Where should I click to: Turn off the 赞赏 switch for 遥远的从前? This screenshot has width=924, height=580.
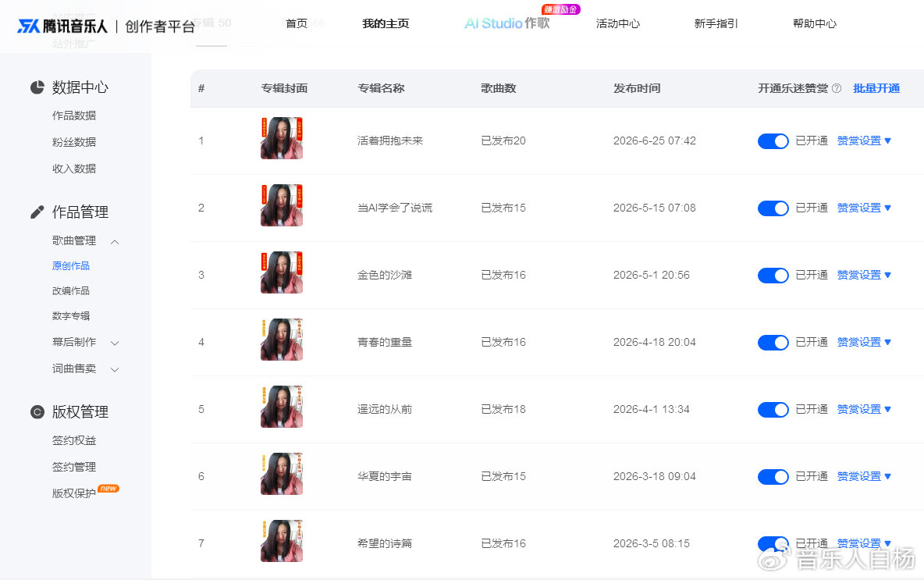click(773, 410)
